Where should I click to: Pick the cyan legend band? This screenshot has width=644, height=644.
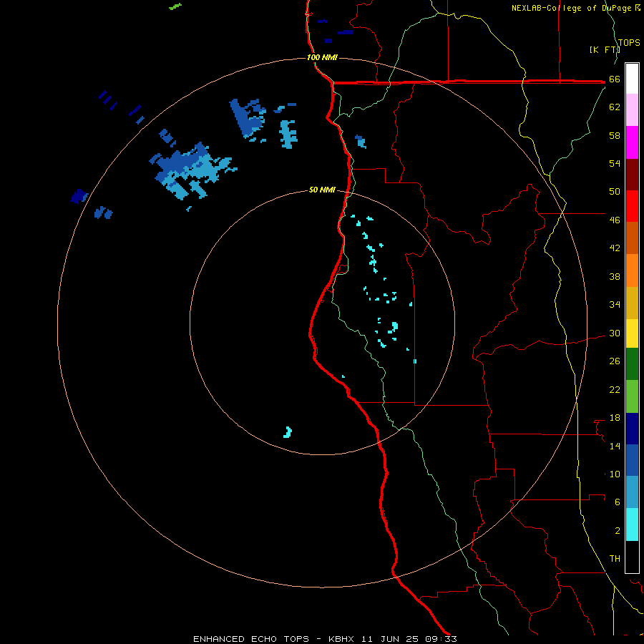(632, 525)
